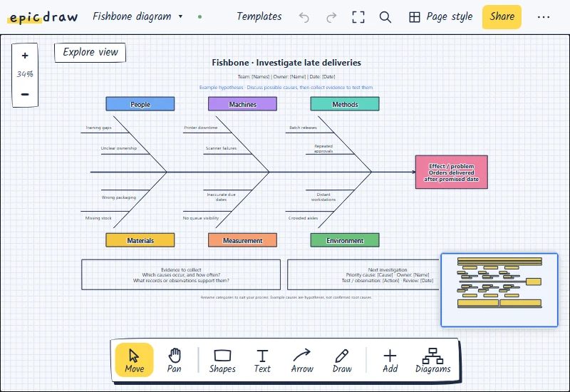
Task: Open the search magnifier
Action: pyautogui.click(x=385, y=17)
